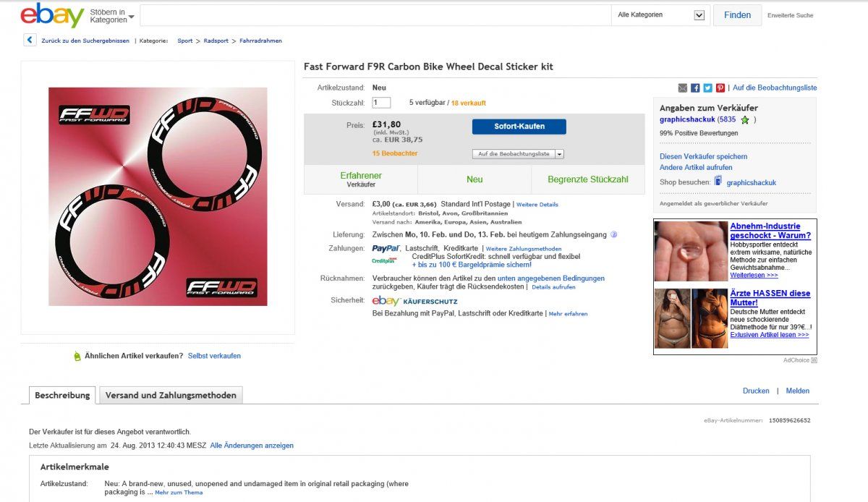
Task: Click the Stückzahl quantity field
Action: (x=381, y=103)
